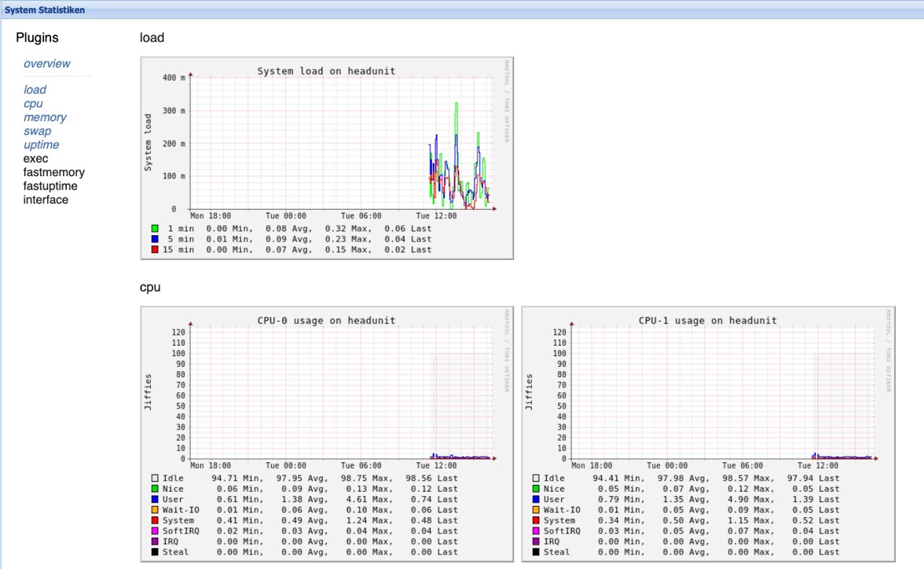Click the fastmemory plugin entry

[x=53, y=172]
